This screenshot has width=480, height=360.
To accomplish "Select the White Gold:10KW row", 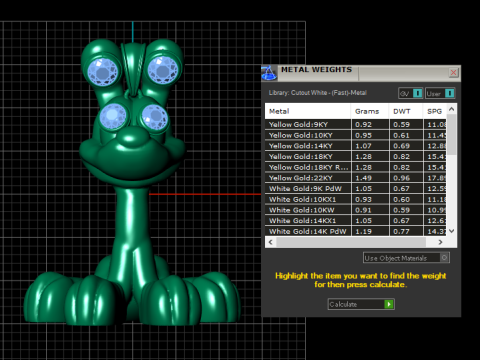I will click(356, 210).
